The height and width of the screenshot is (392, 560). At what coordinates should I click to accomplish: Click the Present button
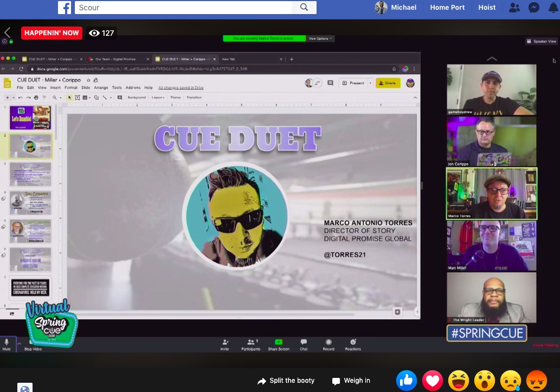[353, 83]
